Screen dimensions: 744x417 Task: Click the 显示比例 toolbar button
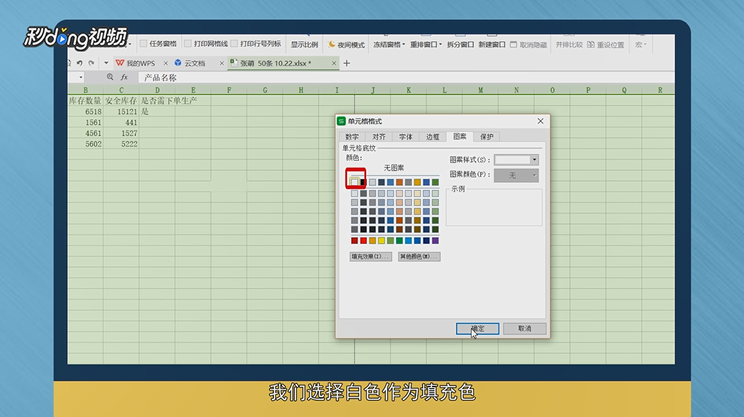point(305,45)
